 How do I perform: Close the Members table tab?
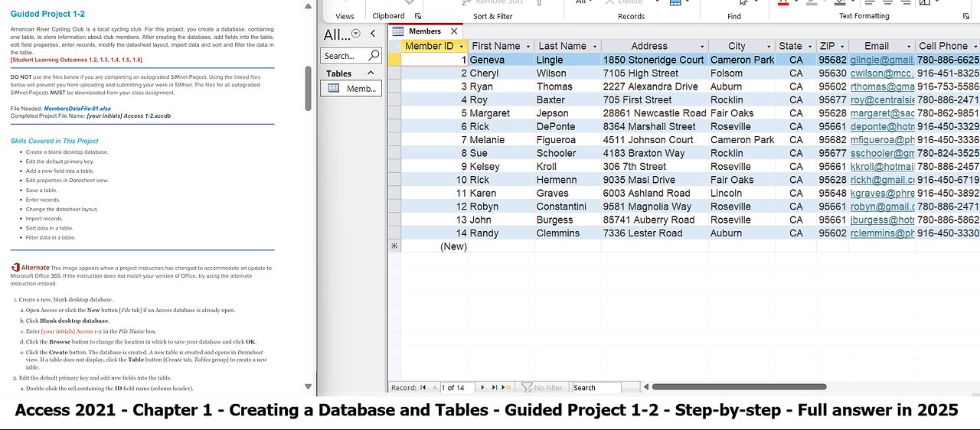(454, 31)
